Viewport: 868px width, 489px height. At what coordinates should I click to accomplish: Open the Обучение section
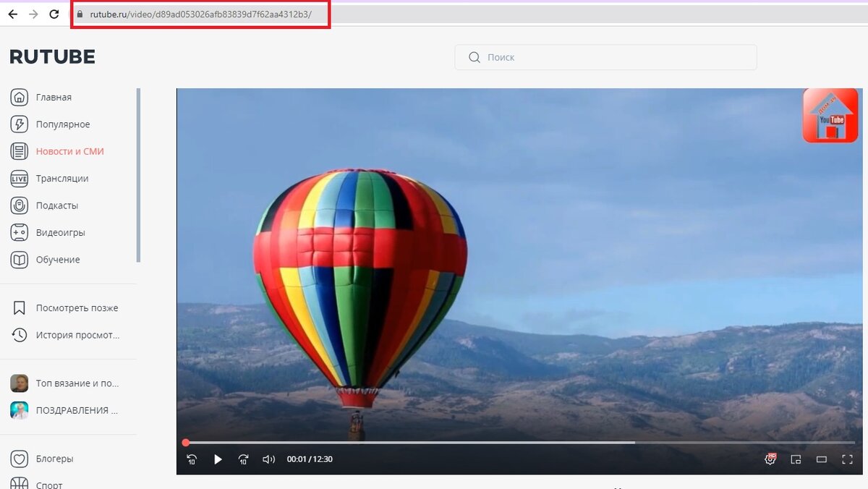[x=58, y=260]
